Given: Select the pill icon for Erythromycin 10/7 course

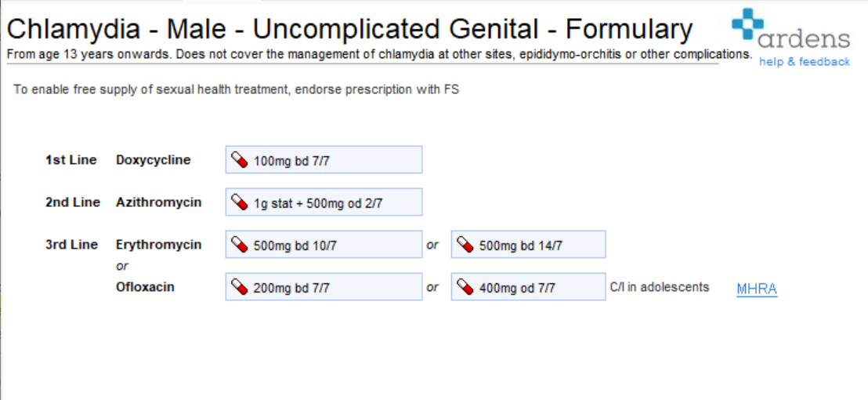Looking at the screenshot, I should [239, 245].
